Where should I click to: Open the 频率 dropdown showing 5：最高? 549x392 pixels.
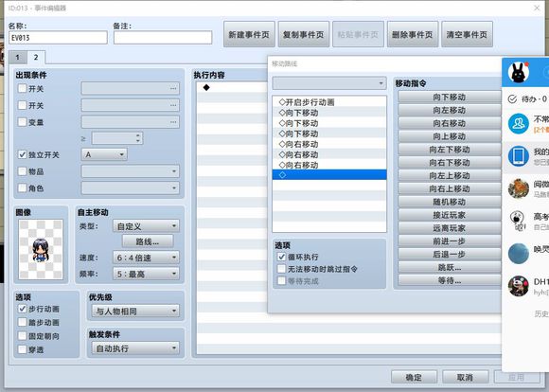click(146, 274)
